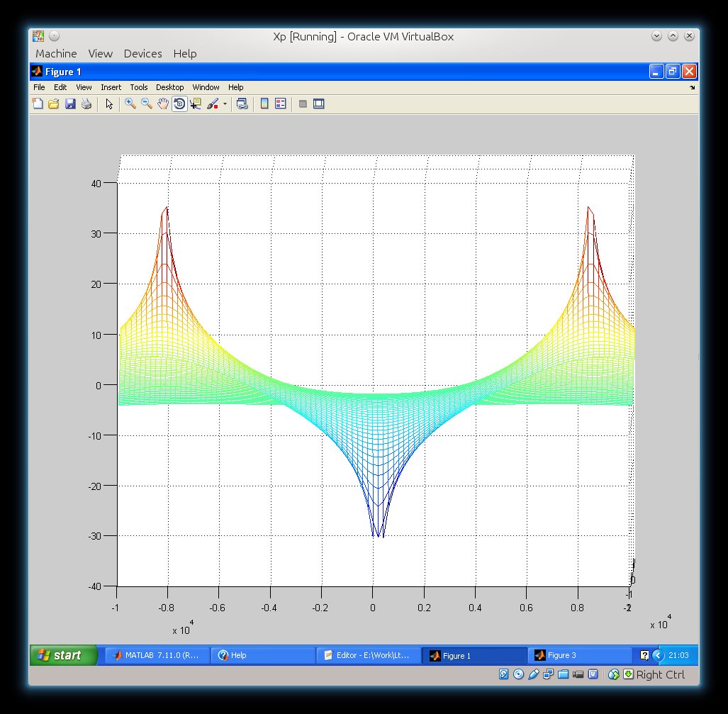728x714 pixels.
Task: Open the Edit menu in Figure 1
Action: [x=60, y=87]
